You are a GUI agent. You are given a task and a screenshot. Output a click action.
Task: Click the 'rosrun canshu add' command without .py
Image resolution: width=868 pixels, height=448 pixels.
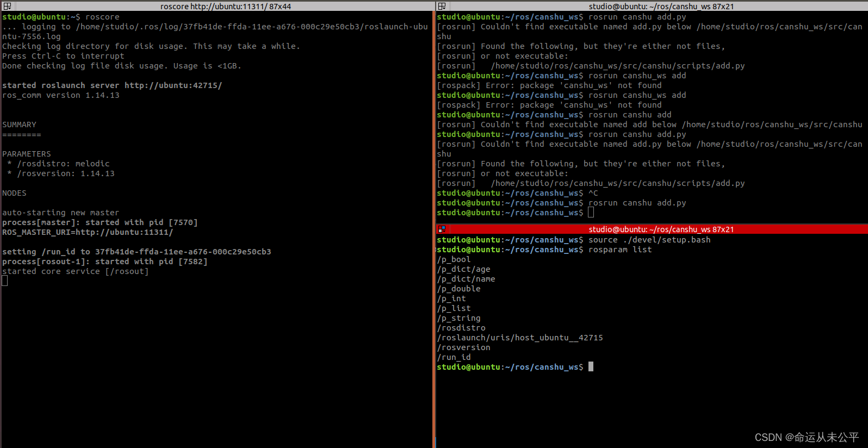pyautogui.click(x=630, y=115)
